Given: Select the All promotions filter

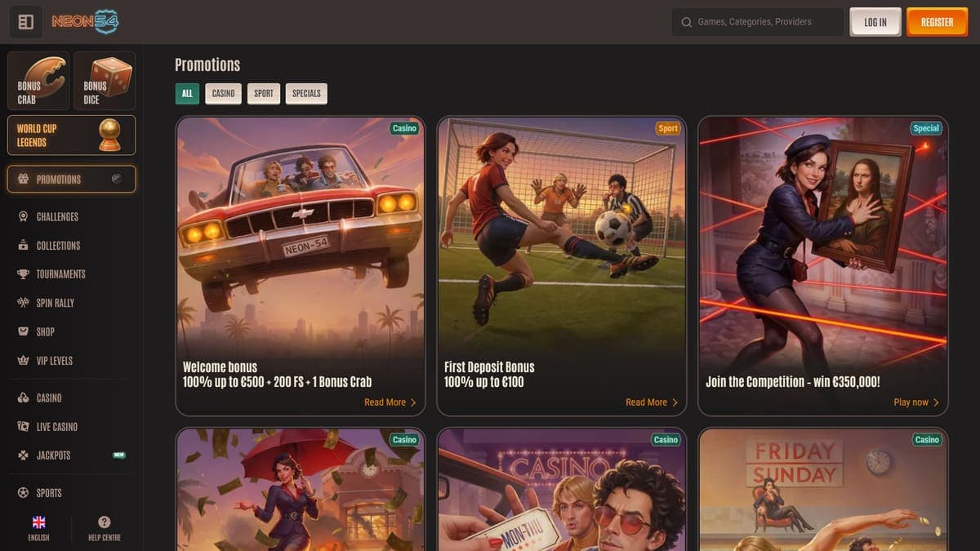Looking at the screenshot, I should (x=187, y=93).
